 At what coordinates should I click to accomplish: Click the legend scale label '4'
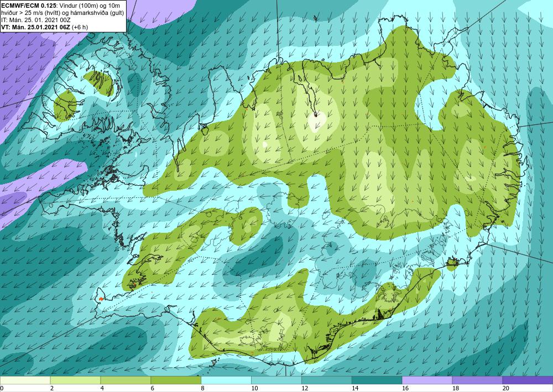(x=102, y=389)
